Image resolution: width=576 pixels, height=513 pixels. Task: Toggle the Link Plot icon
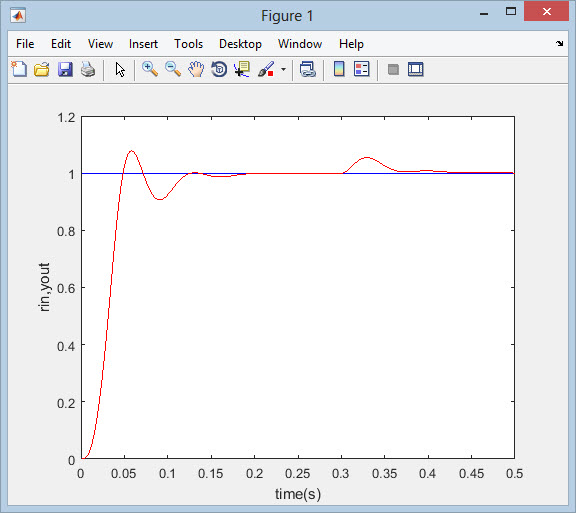(307, 69)
